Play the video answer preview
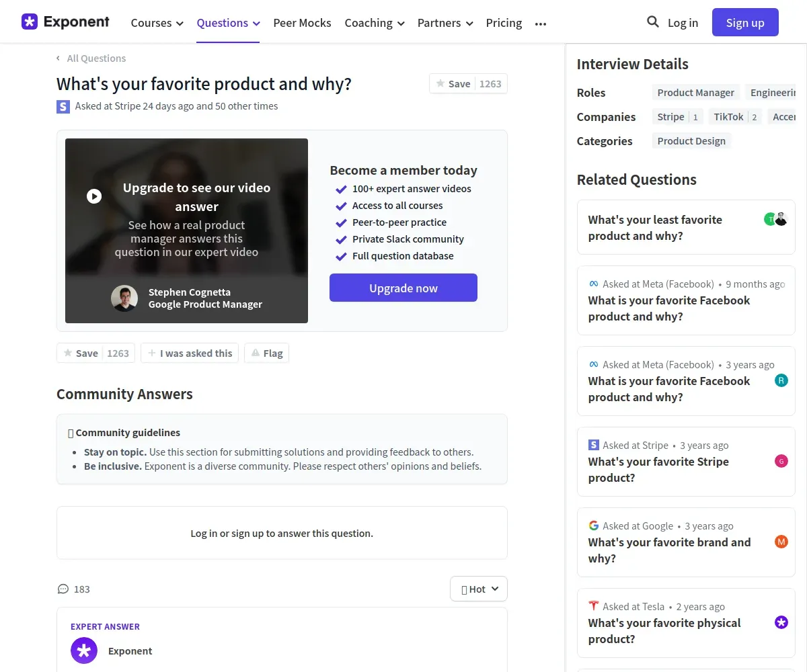807x672 pixels. click(94, 196)
